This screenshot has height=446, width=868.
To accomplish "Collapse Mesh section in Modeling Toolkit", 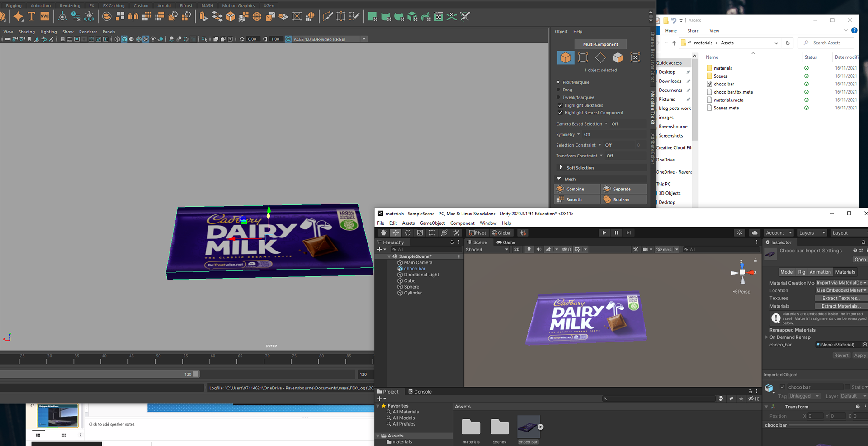I will tap(559, 179).
